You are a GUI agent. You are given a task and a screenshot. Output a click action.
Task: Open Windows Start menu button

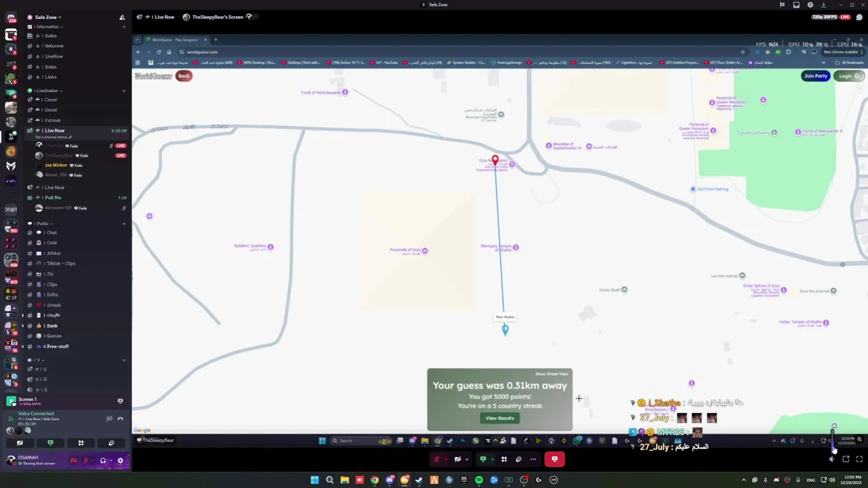[x=315, y=480]
